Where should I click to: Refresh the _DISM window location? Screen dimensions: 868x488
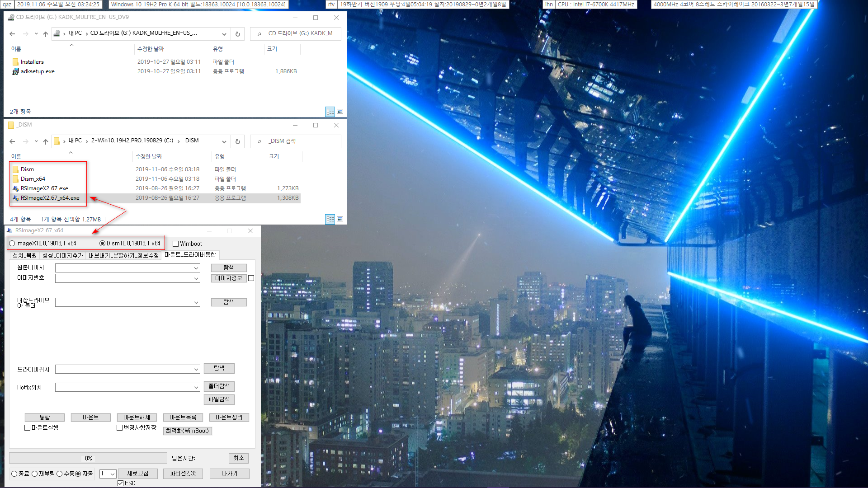click(238, 141)
